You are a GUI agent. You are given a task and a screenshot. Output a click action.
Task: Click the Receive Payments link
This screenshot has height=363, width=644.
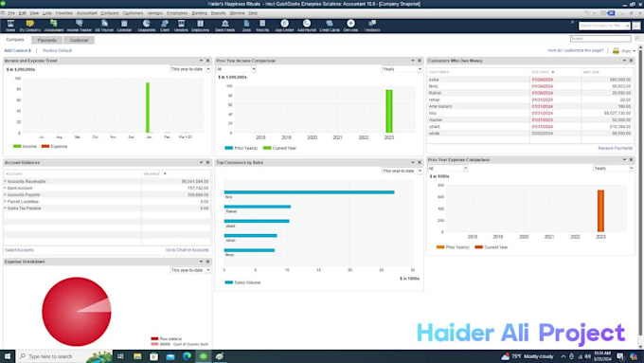(616, 148)
